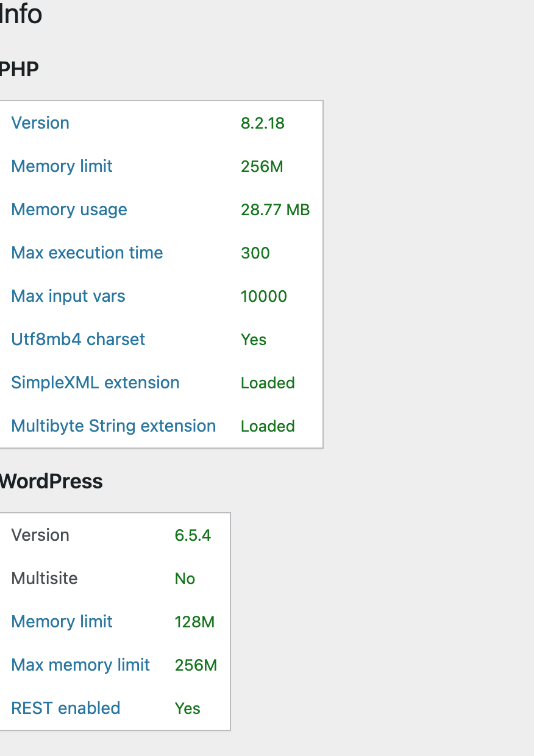Click the WordPress version value 6.5.4
The image size is (534, 756).
pyautogui.click(x=193, y=535)
